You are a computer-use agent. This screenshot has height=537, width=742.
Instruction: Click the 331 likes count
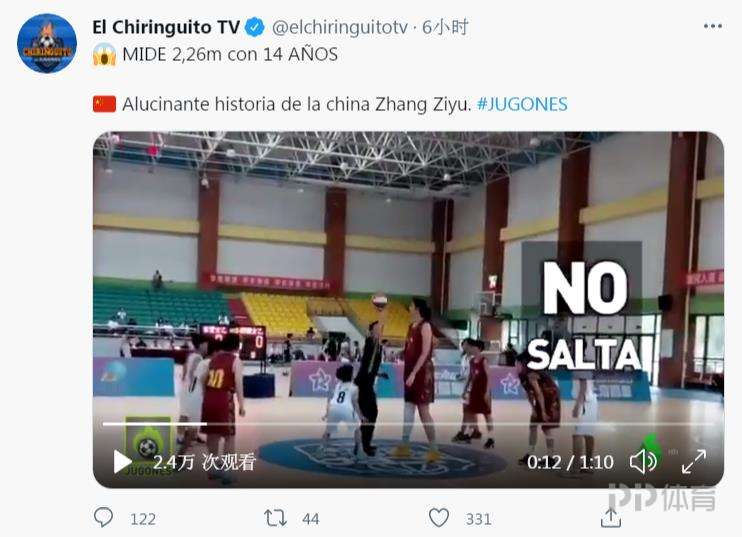pyautogui.click(x=478, y=519)
